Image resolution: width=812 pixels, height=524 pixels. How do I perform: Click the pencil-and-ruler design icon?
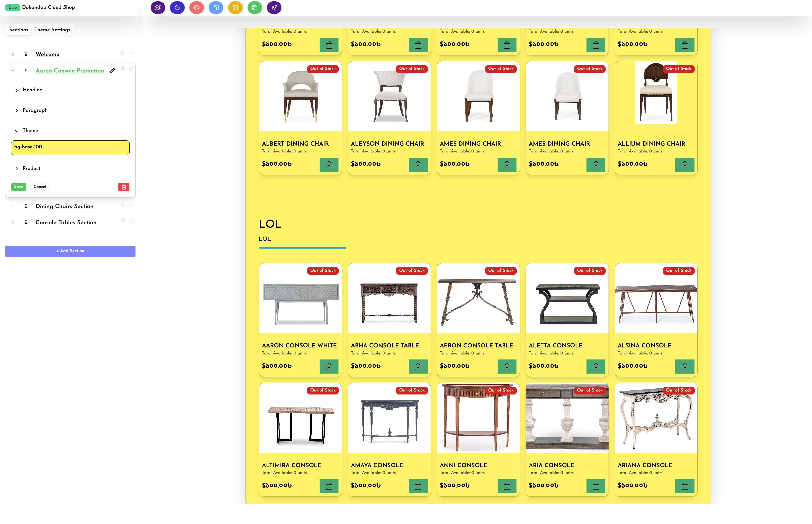point(158,7)
